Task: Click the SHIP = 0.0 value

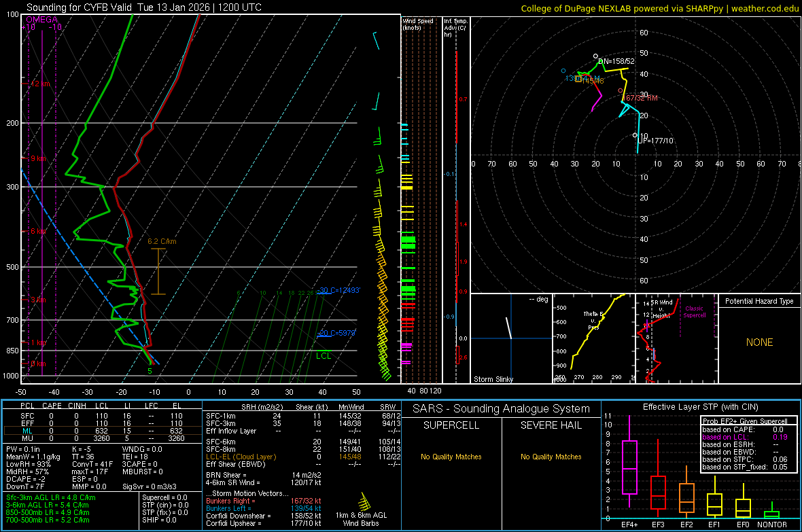Action: click(159, 520)
